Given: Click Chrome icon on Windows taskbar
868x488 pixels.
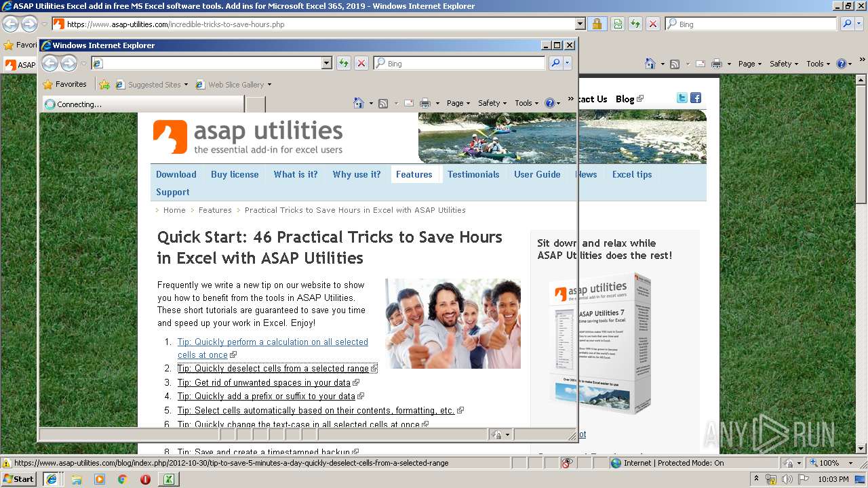Looking at the screenshot, I should click(122, 479).
